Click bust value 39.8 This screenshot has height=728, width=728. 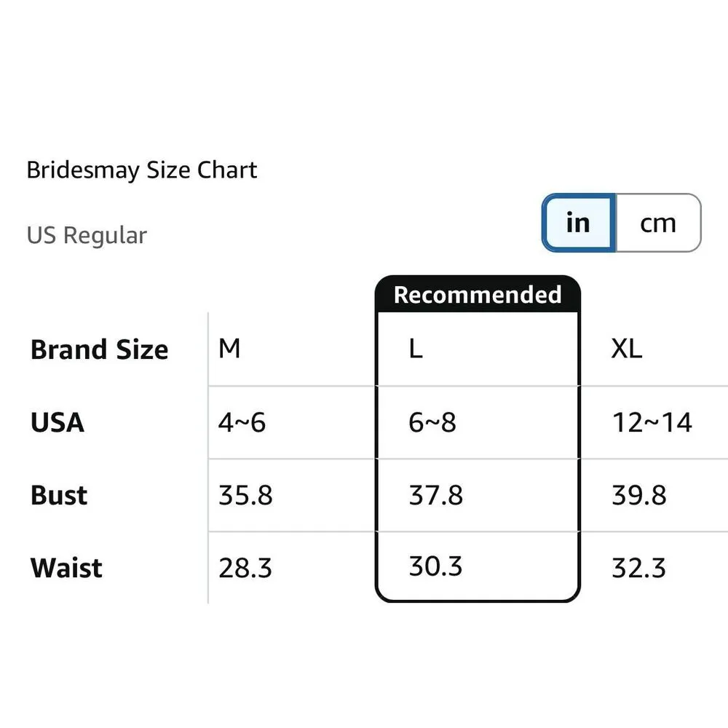click(x=639, y=495)
